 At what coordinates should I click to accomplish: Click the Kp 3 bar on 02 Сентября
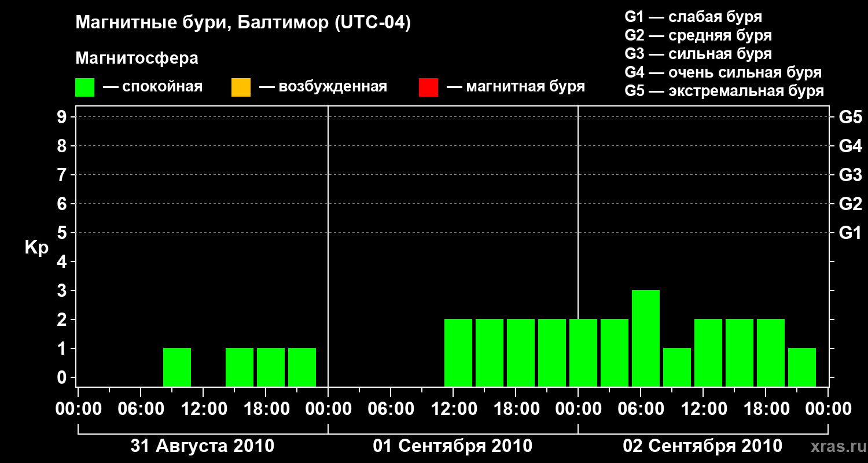(x=646, y=338)
